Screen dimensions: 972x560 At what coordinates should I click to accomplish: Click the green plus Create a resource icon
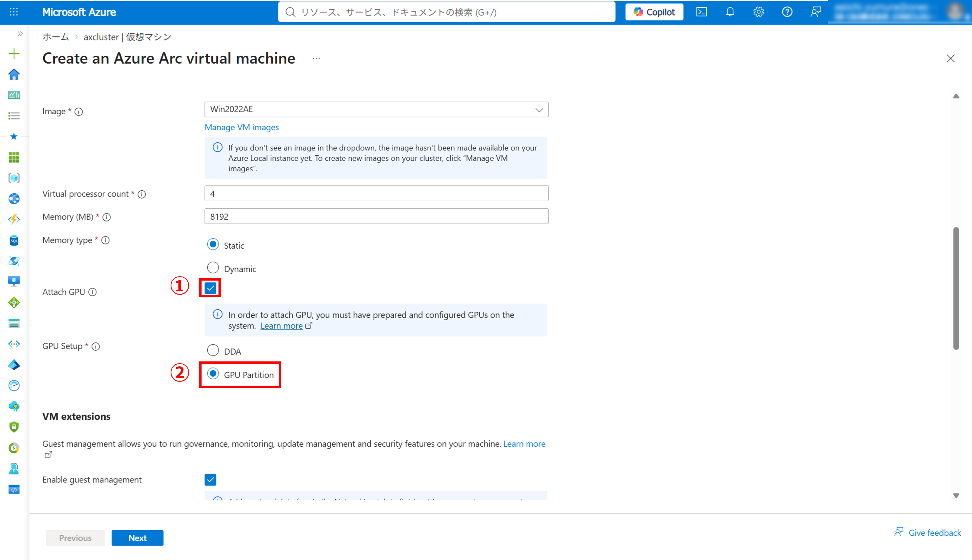(x=14, y=54)
